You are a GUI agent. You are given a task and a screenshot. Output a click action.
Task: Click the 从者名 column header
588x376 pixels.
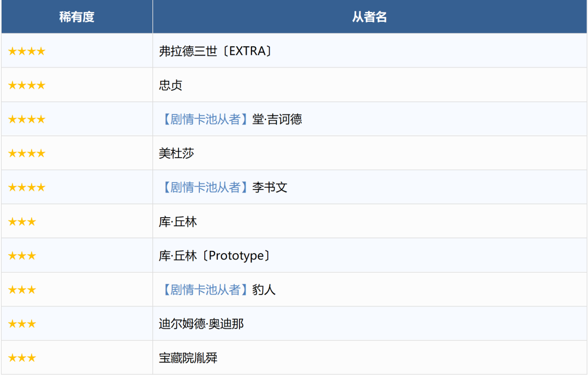(x=370, y=17)
